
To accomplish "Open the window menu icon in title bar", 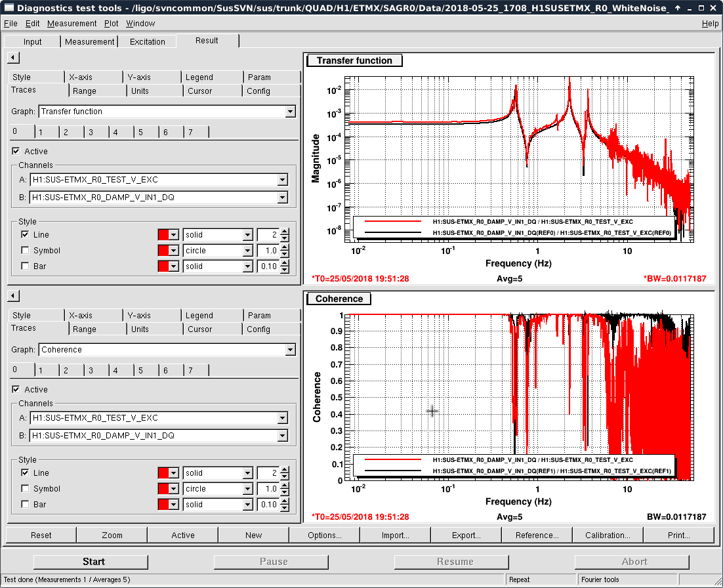I will (x=9, y=8).
